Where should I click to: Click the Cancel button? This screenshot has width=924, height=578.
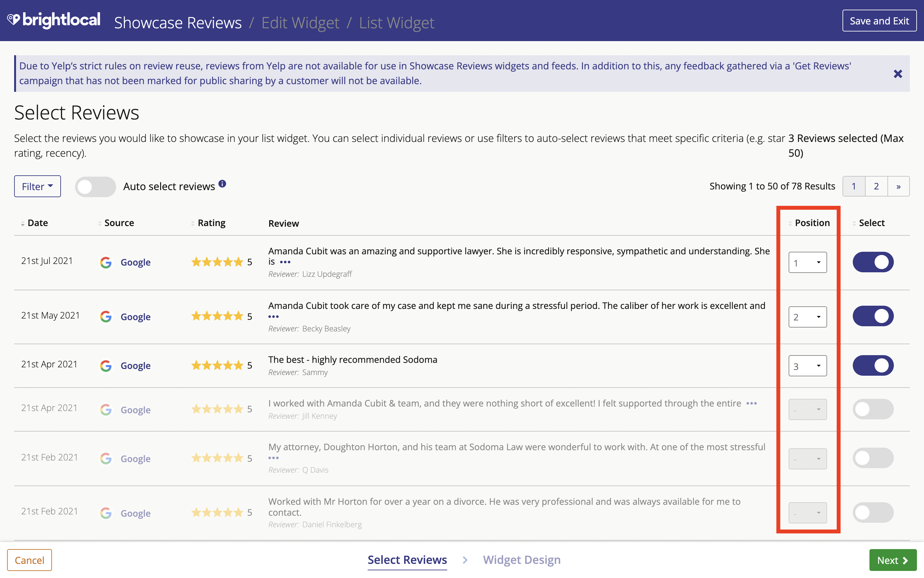30,560
